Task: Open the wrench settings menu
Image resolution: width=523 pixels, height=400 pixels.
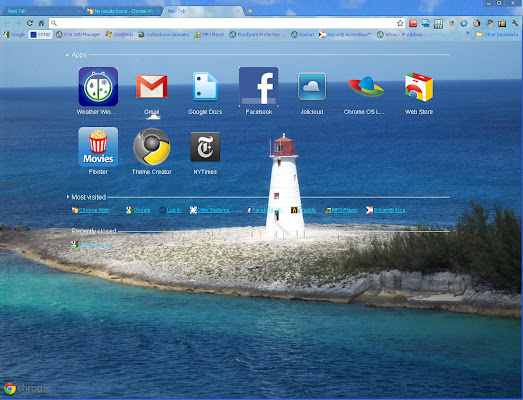Action: (515, 23)
